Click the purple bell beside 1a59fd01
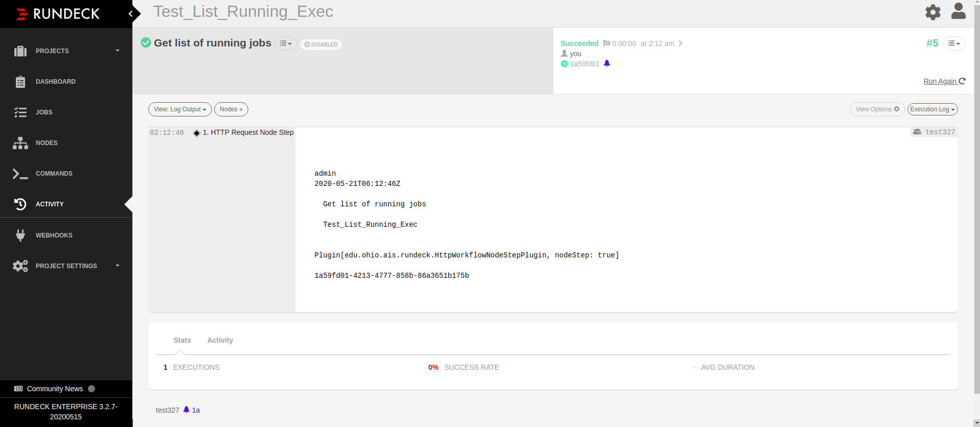 point(607,63)
